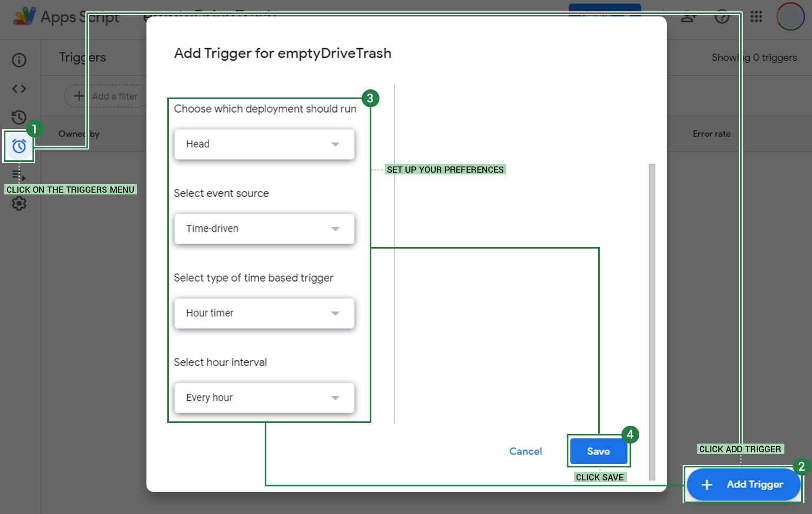Open Project Settings with the gear icon
This screenshot has width=812, height=514.
(x=19, y=204)
